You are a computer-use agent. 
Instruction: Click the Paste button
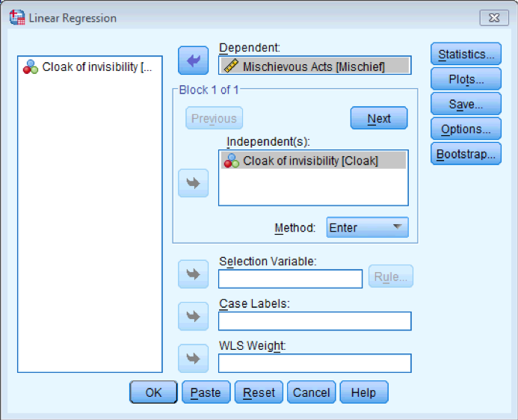point(206,392)
